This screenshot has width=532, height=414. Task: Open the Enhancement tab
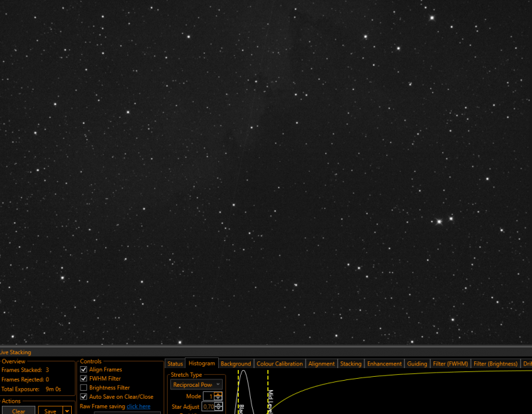click(384, 363)
